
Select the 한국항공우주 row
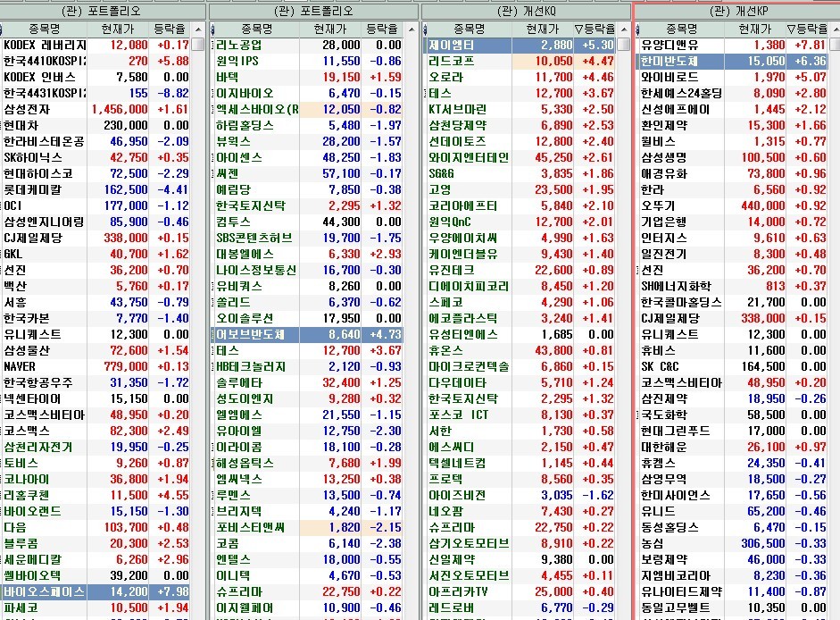96,383
